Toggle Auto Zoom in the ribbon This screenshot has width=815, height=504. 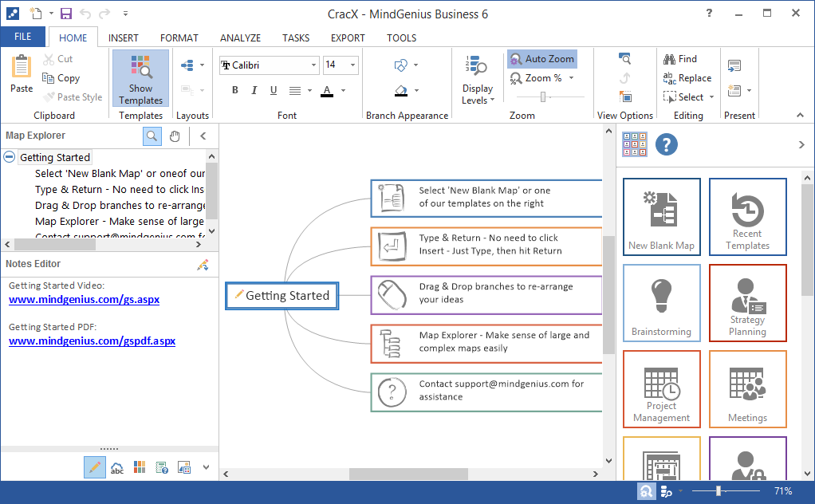[x=542, y=59]
